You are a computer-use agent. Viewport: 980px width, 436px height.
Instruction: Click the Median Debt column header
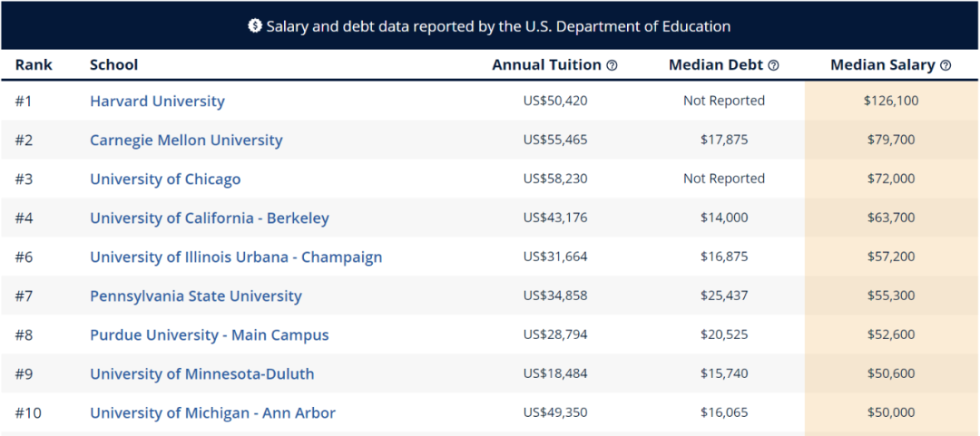click(x=716, y=65)
